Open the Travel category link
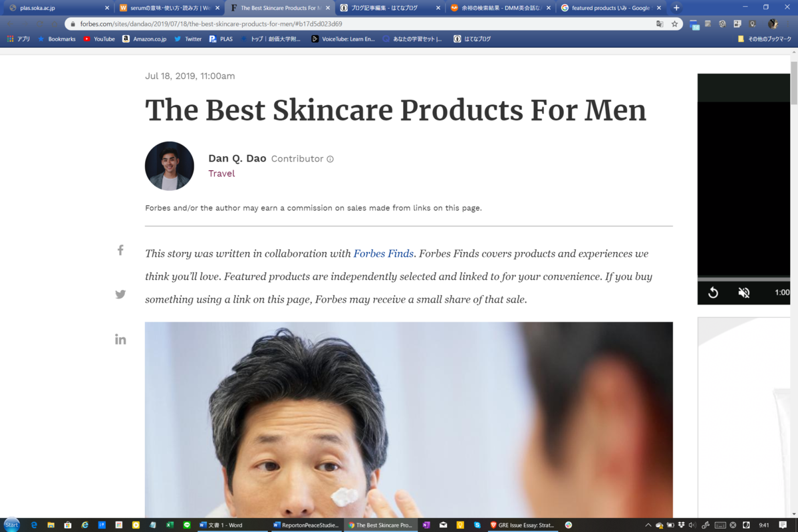Screen dimensions: 798x532 pos(221,174)
